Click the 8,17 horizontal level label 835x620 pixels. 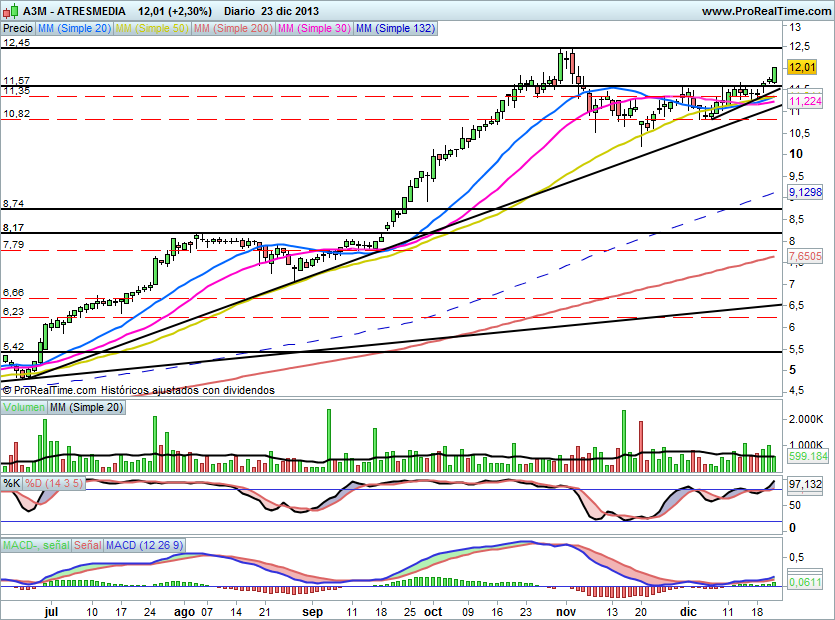click(x=13, y=227)
